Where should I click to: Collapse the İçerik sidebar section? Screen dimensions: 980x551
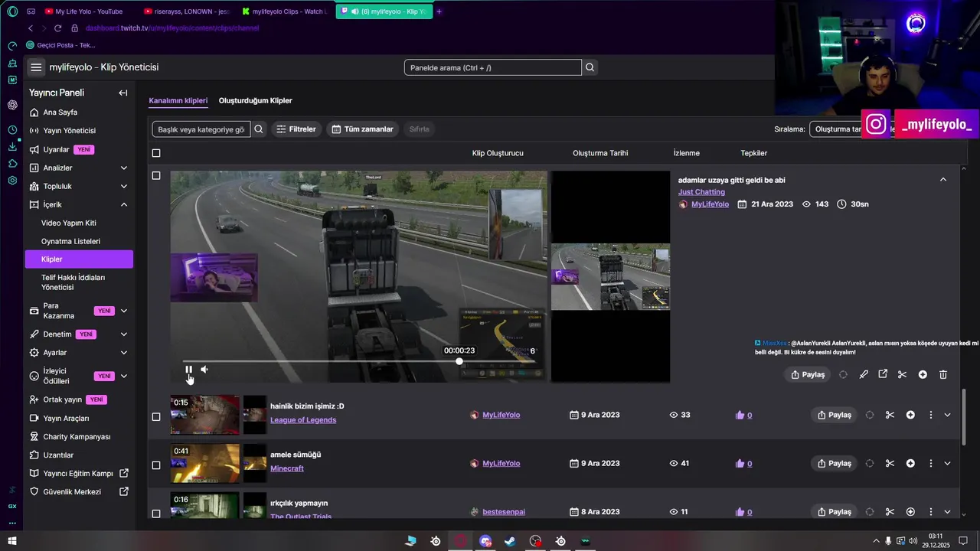click(x=124, y=204)
